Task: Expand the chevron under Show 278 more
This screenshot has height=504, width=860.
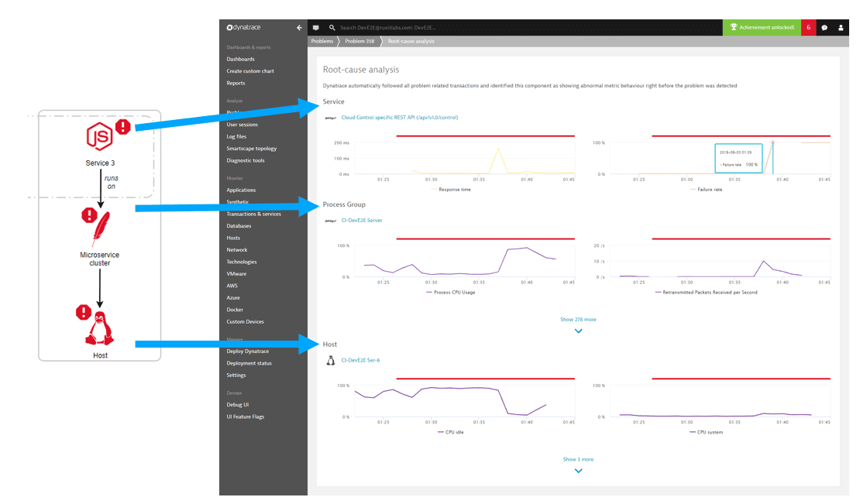Action: point(578,331)
